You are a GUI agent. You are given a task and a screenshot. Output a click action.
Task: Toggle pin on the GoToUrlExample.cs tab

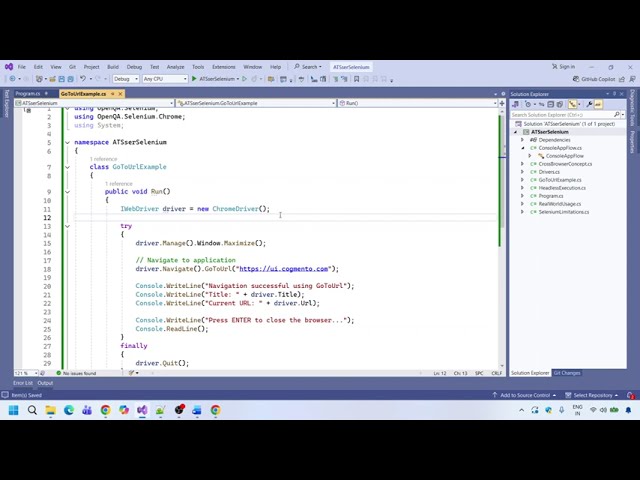[x=113, y=94]
